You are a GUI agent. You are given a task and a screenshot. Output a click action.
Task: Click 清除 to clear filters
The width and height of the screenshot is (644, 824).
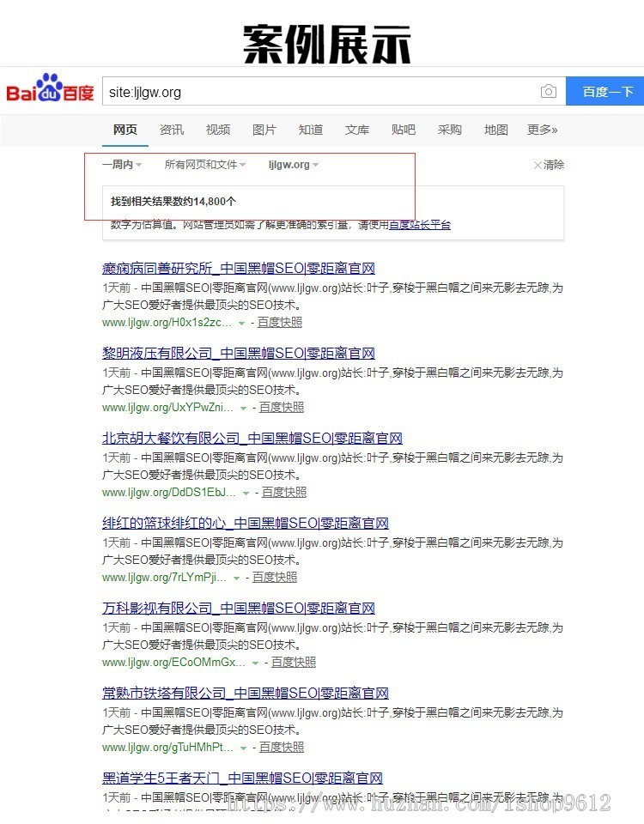tap(549, 165)
